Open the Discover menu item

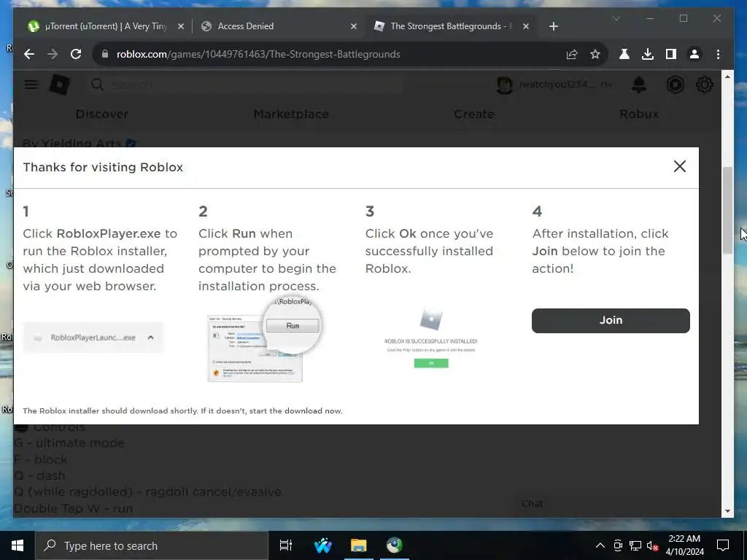pos(102,114)
